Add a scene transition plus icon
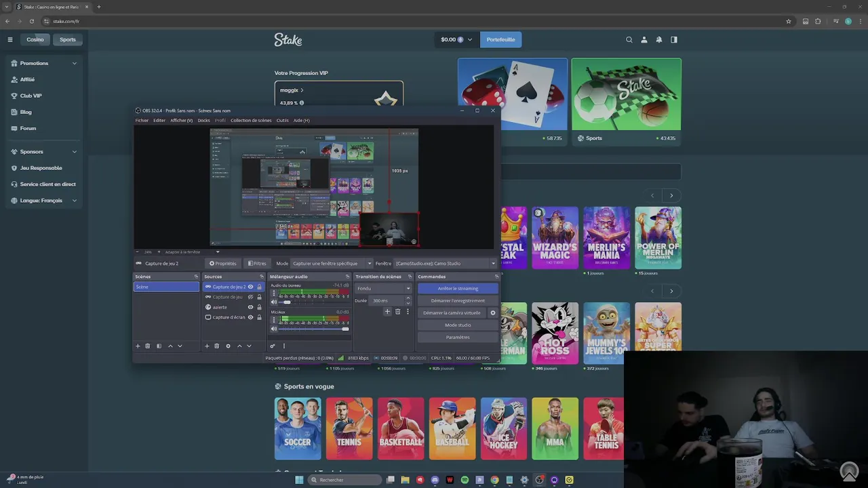868x488 pixels. [x=387, y=312]
